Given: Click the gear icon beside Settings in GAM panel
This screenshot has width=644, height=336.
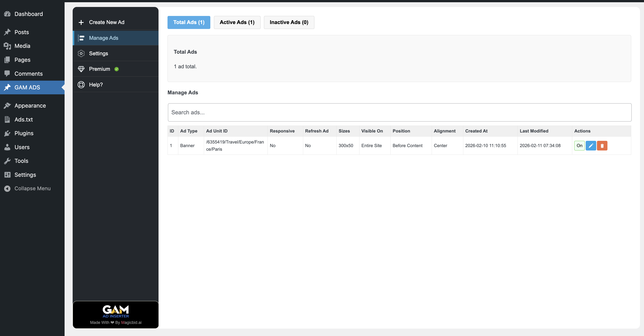Looking at the screenshot, I should pyautogui.click(x=81, y=53).
